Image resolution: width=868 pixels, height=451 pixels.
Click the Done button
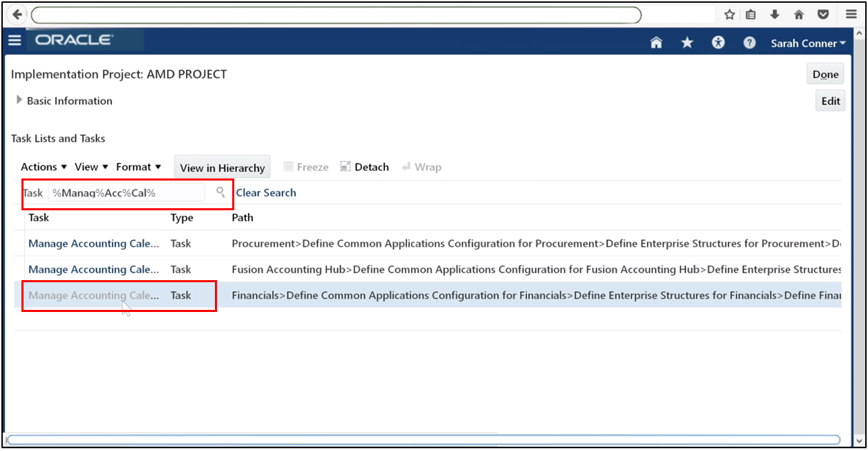pos(824,73)
